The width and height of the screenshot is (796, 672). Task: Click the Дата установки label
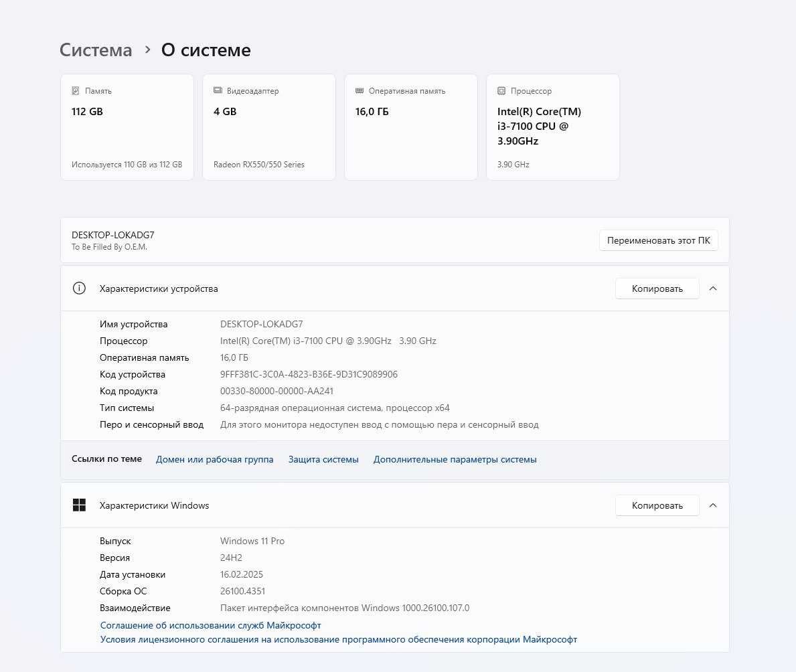click(x=133, y=574)
